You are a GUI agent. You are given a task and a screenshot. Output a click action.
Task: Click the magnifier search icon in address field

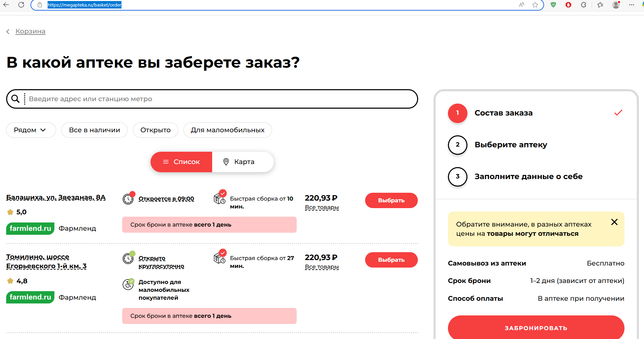(x=15, y=99)
